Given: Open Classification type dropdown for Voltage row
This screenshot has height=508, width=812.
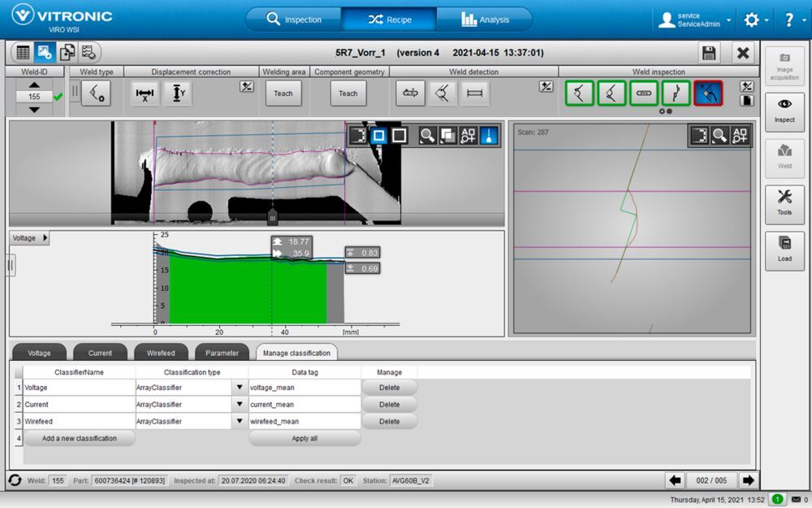Looking at the screenshot, I should [240, 388].
